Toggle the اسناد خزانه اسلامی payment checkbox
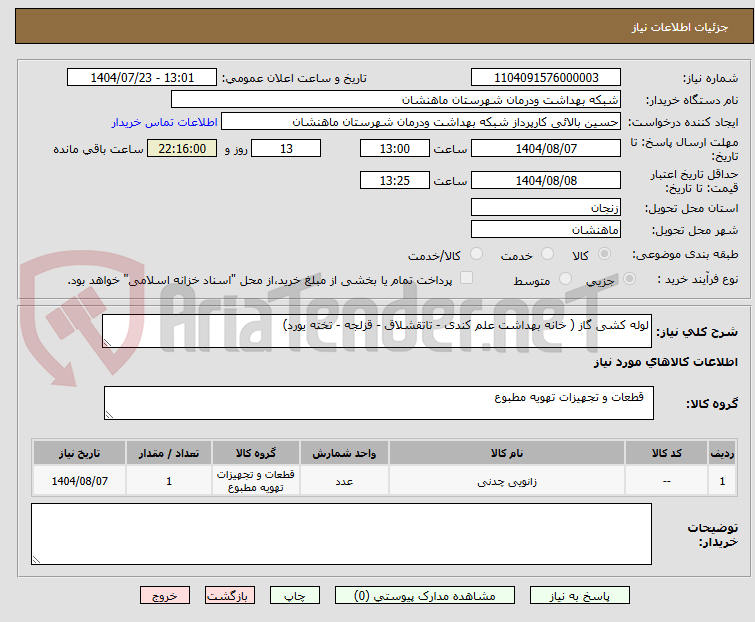The image size is (755, 622). pyautogui.click(x=466, y=279)
